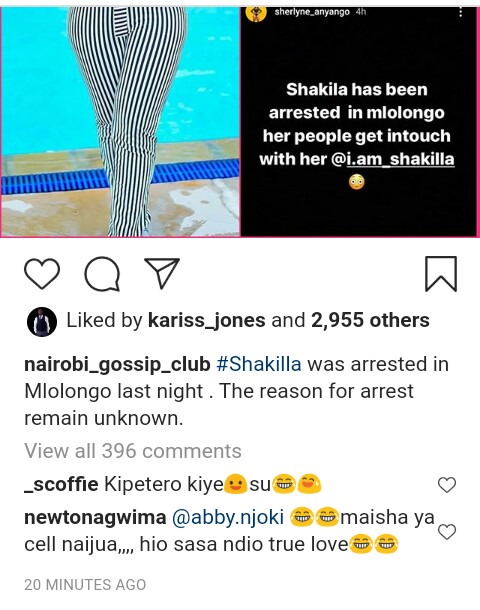Save post with bookmark icon

(x=441, y=274)
